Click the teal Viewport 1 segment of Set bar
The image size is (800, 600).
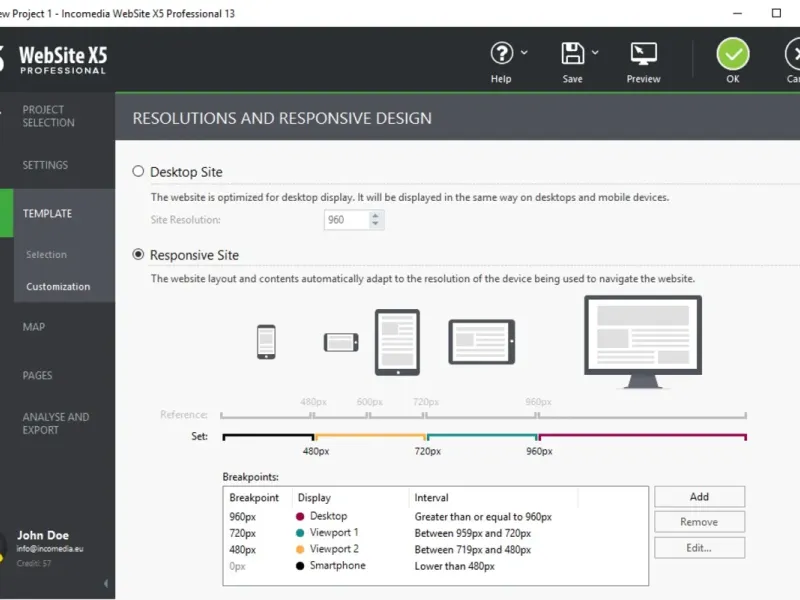(x=482, y=436)
